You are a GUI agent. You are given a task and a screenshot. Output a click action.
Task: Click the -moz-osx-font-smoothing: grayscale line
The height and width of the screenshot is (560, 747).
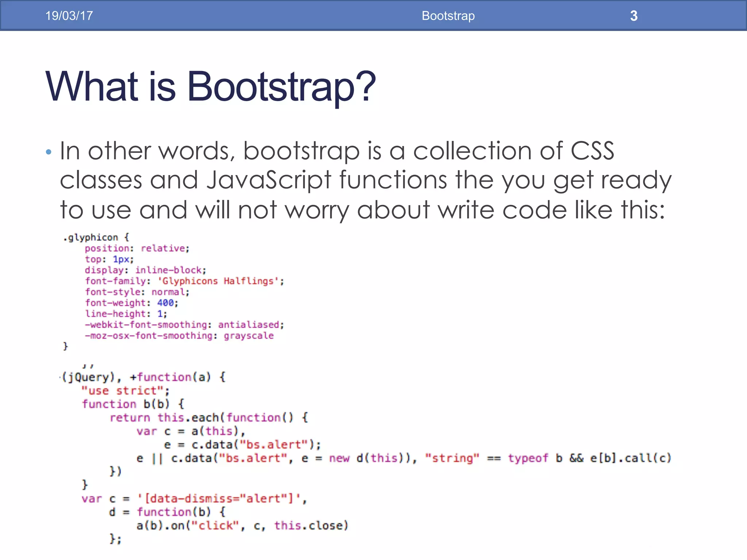pos(179,336)
